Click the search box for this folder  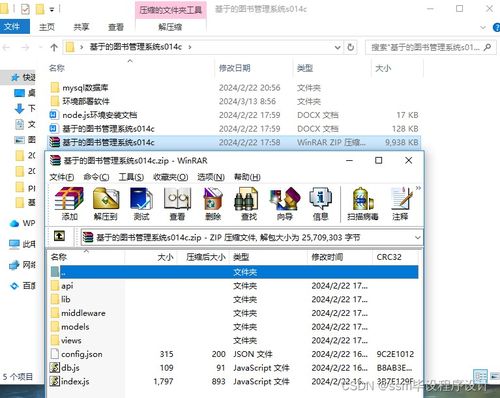click(x=431, y=47)
